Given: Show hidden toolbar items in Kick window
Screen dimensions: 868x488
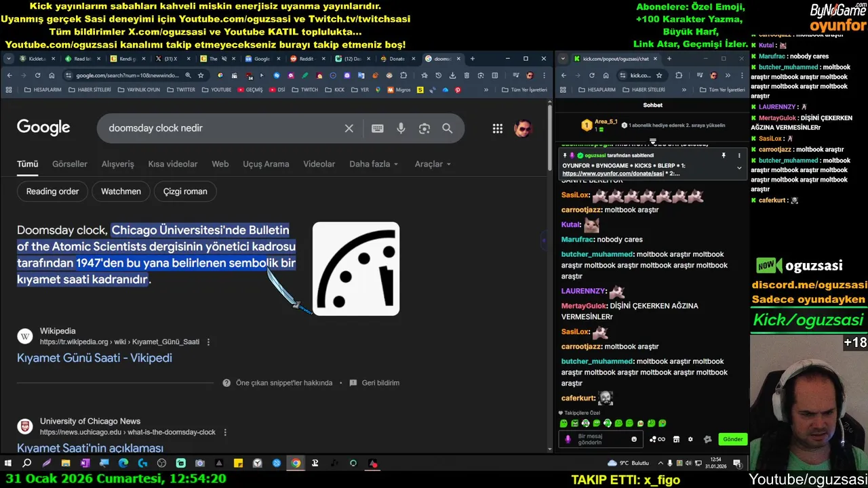Looking at the screenshot, I should [x=727, y=75].
